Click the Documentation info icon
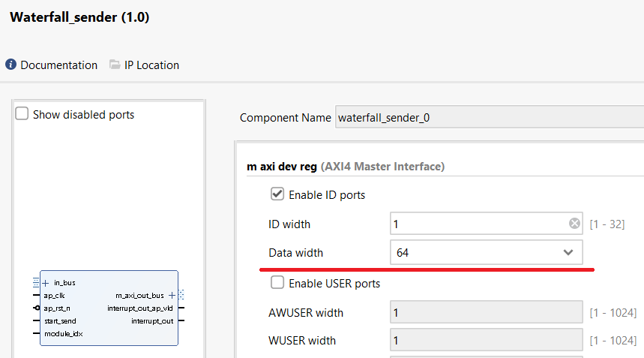 tap(11, 65)
